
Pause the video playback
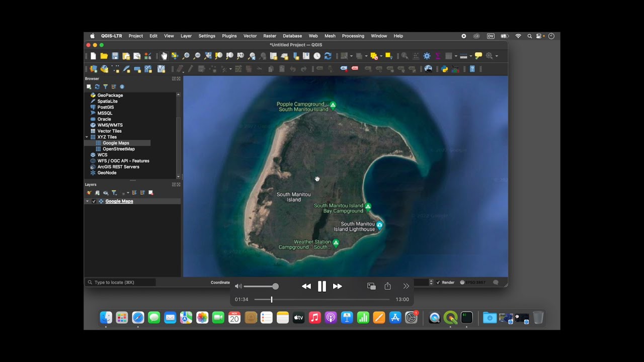click(x=322, y=286)
